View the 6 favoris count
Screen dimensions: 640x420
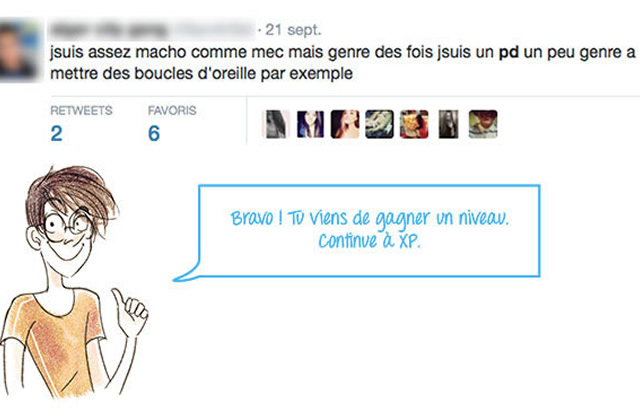pyautogui.click(x=154, y=134)
